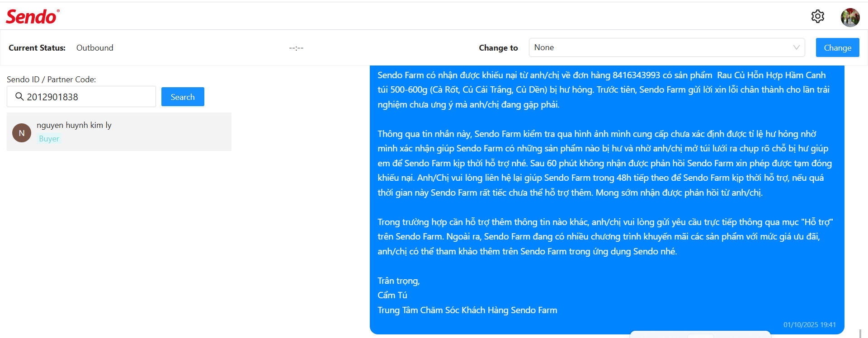Image resolution: width=868 pixels, height=338 pixels.
Task: Click the magnifier icon in search field
Action: (x=19, y=96)
